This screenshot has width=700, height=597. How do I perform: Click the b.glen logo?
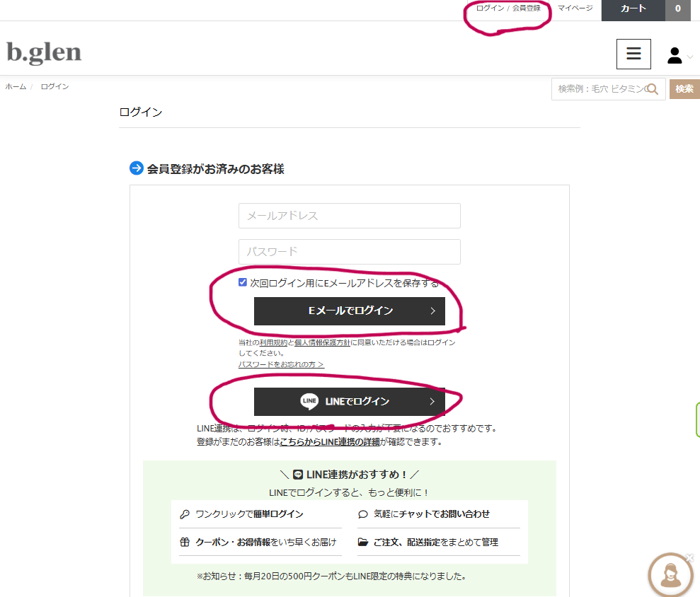44,52
